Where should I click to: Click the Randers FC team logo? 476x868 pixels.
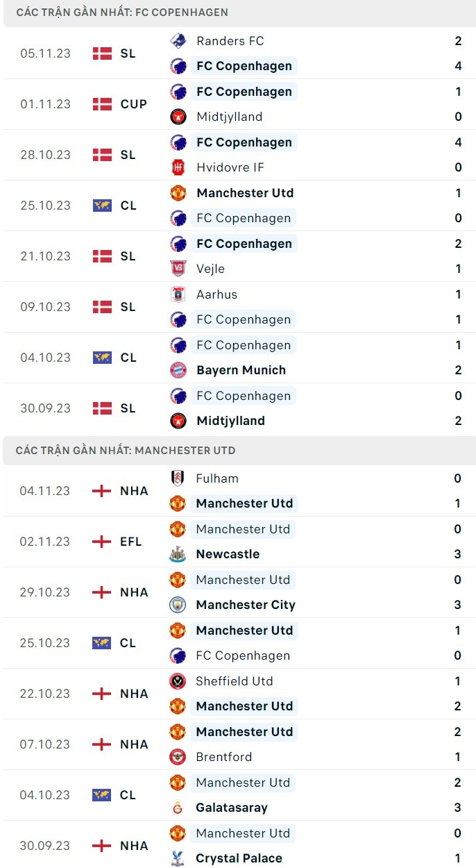178,41
